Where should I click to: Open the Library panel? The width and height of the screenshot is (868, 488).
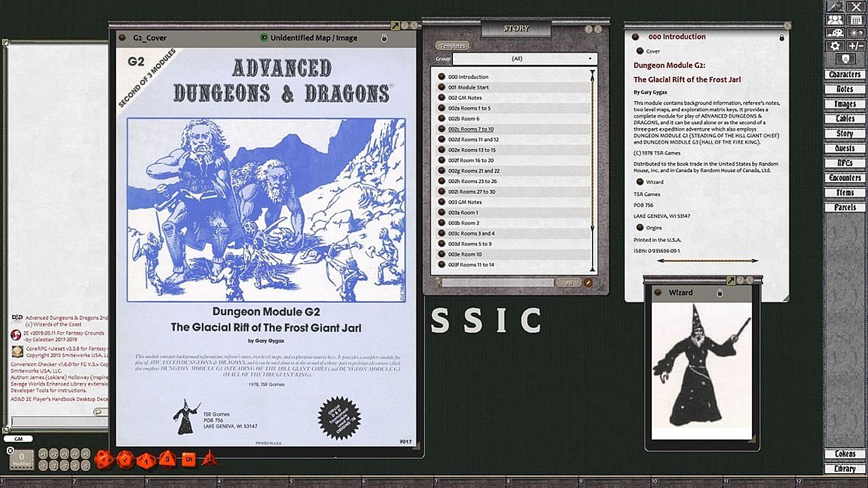[844, 469]
